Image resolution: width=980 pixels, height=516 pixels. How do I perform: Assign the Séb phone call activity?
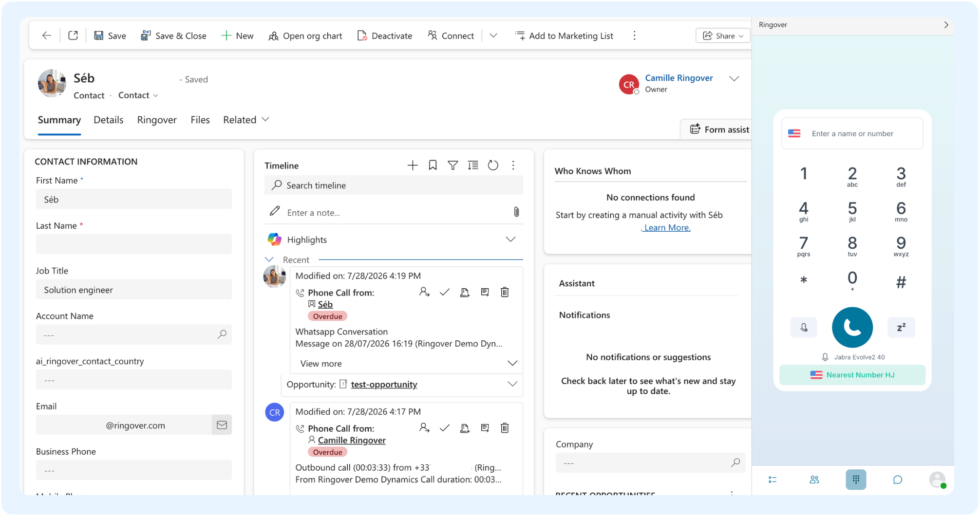[x=424, y=292]
